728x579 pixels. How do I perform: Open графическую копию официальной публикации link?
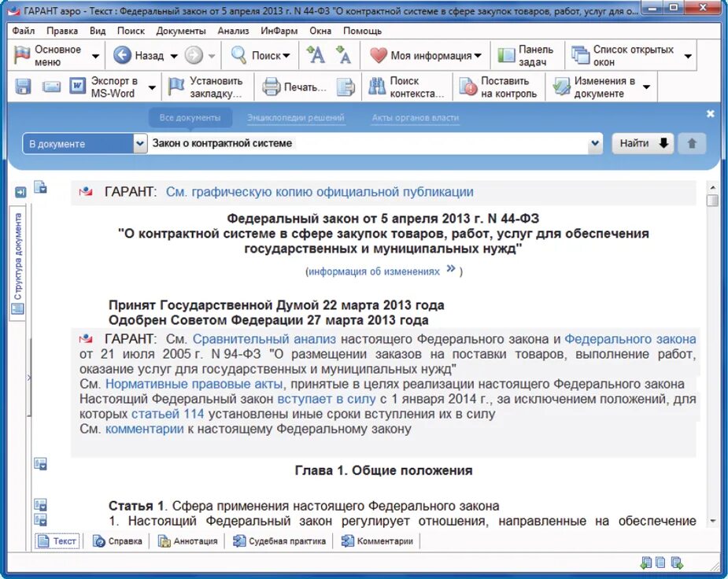pos(320,192)
